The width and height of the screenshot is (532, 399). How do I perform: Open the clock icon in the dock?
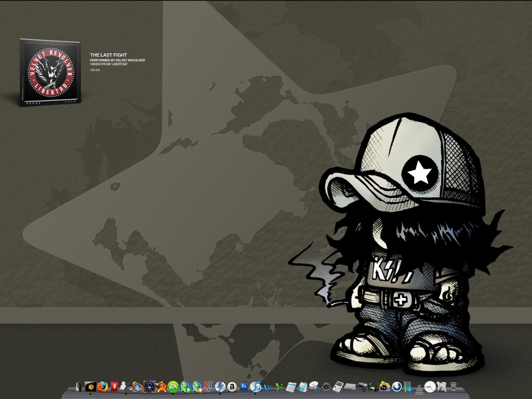430,387
